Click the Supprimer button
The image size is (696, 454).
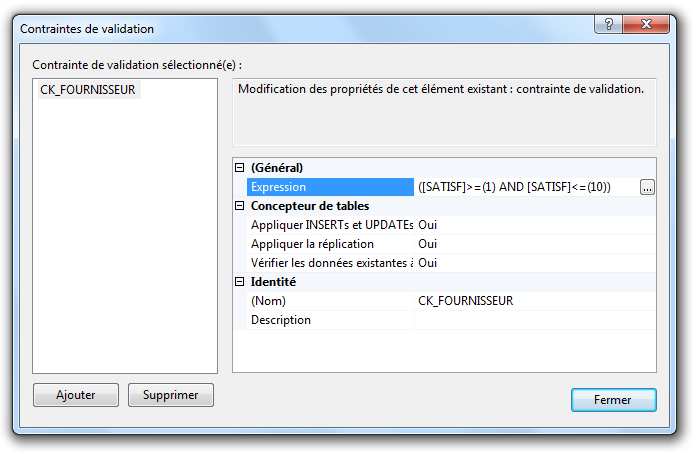click(x=171, y=395)
